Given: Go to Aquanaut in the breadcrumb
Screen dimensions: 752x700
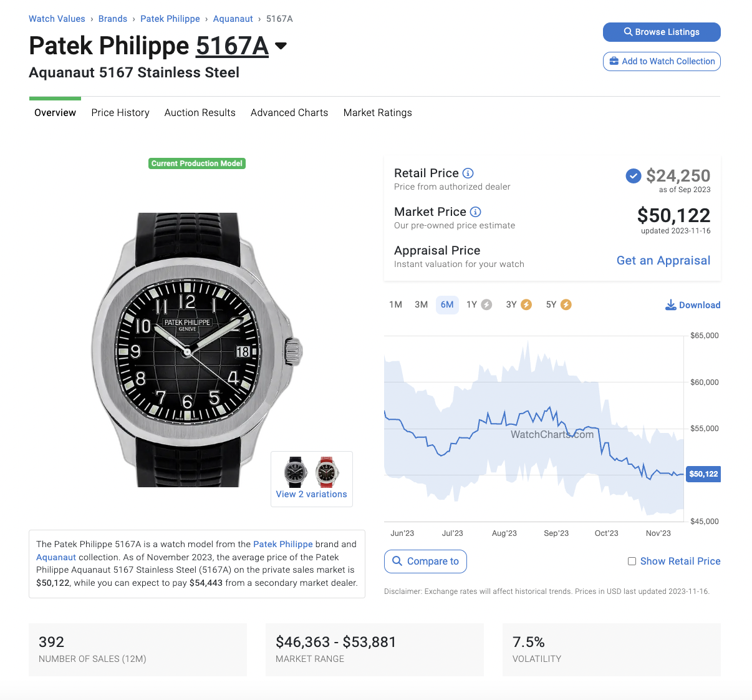Looking at the screenshot, I should click(233, 19).
